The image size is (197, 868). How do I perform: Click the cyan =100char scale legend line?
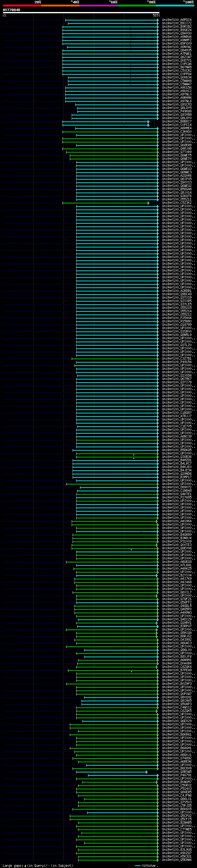coord(137,866)
